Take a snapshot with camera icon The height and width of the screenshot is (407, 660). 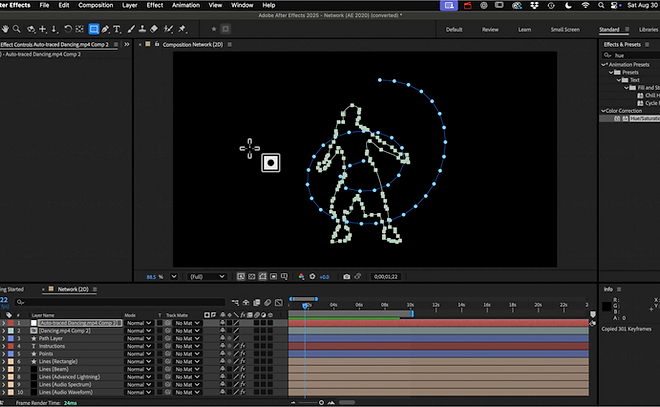(x=346, y=276)
